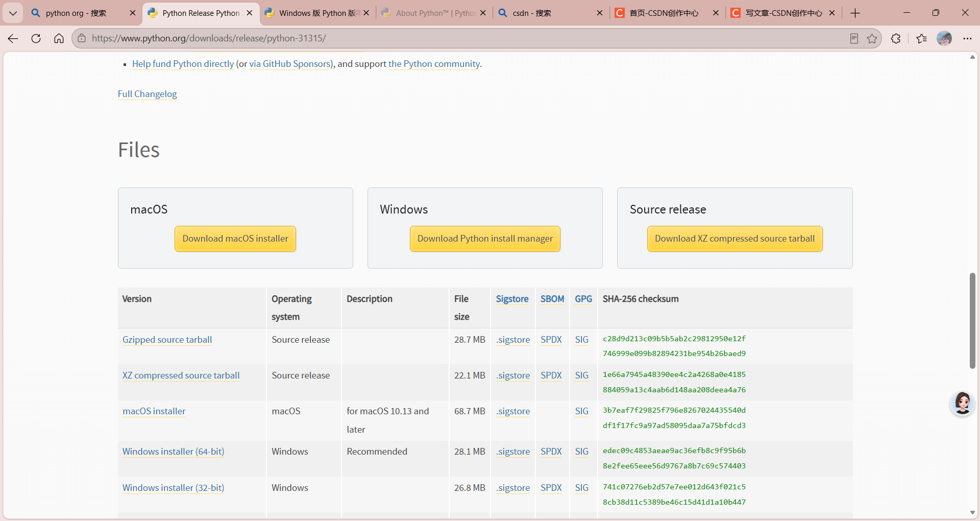Viewport: 980px width, 521px height.
Task: Click the address bar URL
Action: click(x=209, y=38)
